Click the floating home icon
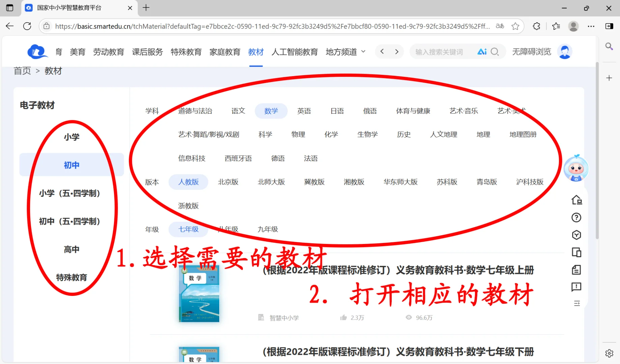This screenshot has height=364, width=620. pyautogui.click(x=576, y=200)
